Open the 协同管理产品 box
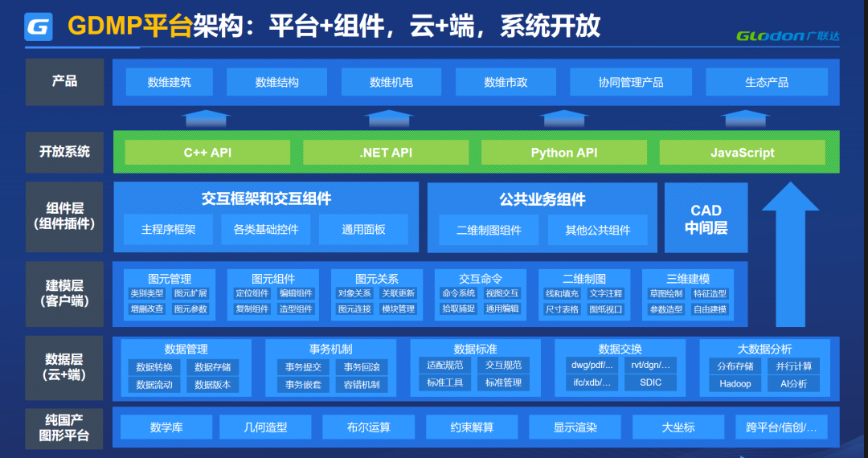The width and height of the screenshot is (868, 458). tap(631, 83)
